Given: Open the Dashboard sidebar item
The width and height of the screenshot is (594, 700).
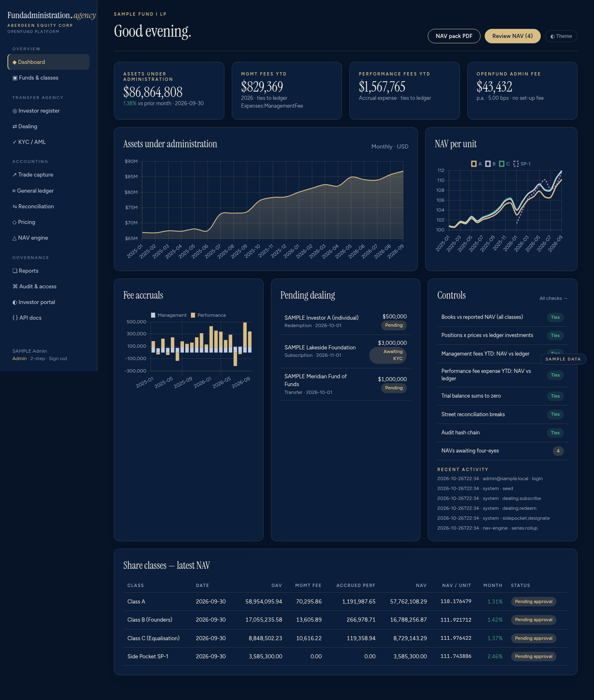Looking at the screenshot, I should pos(49,62).
